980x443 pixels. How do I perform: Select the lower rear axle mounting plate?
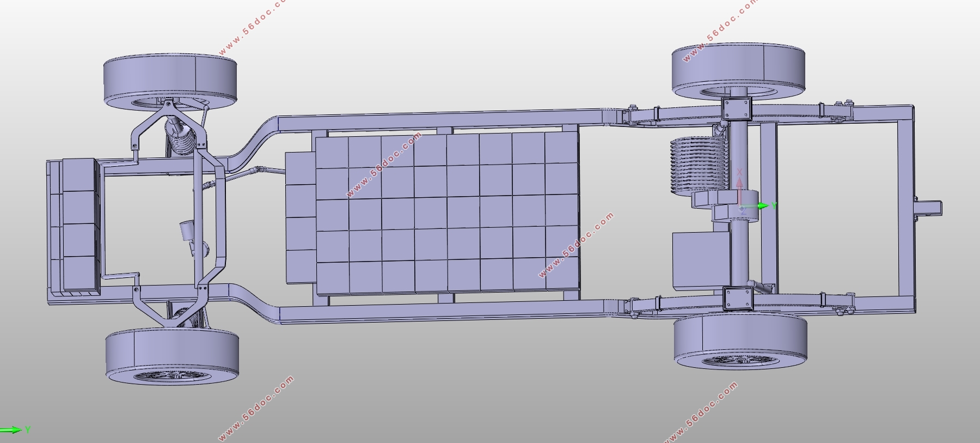coord(737,299)
